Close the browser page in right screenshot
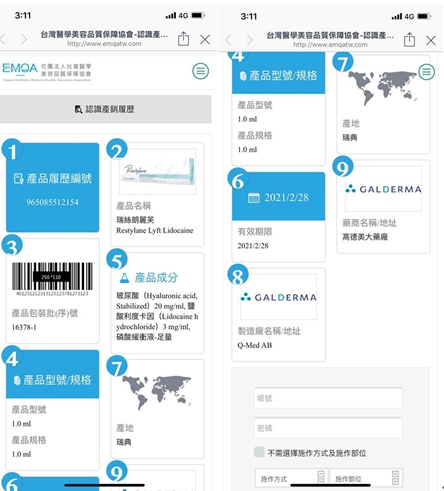444x491 pixels. pos(431,40)
